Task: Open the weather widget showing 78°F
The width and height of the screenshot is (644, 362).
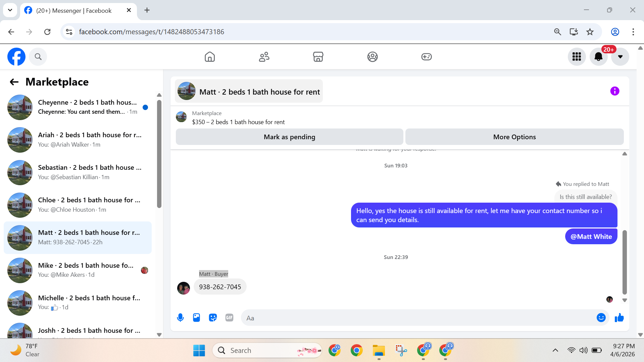Action: tap(25, 350)
